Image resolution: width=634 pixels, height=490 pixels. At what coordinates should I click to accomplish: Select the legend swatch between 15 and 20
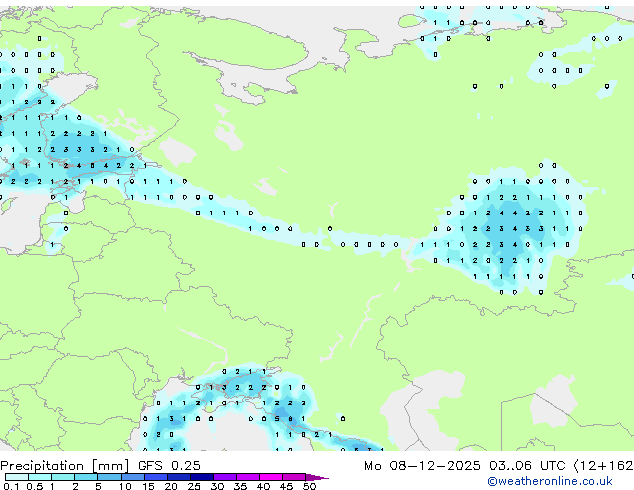pos(156,477)
